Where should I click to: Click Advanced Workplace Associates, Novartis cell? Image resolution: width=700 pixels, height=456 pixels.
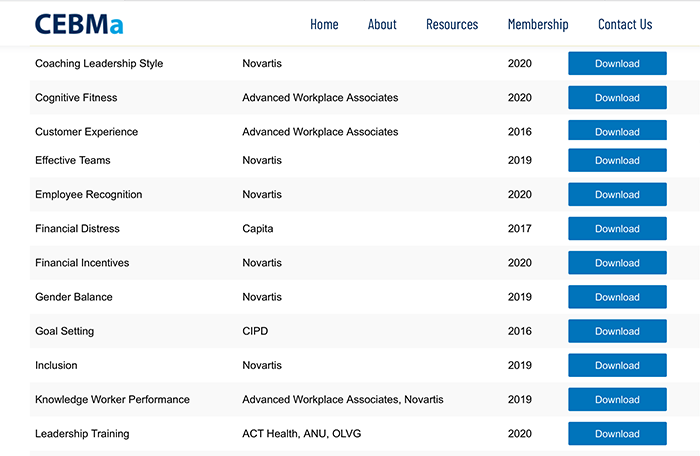(343, 399)
